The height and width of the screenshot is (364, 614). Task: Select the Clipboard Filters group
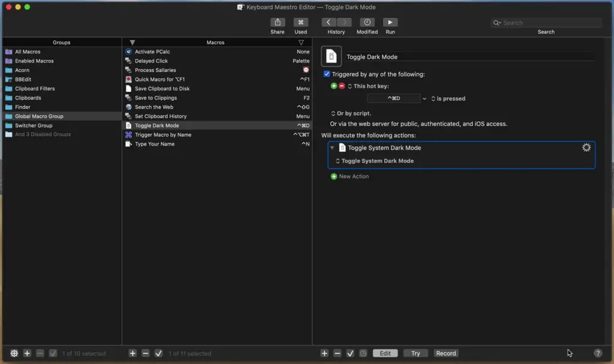[62, 89]
